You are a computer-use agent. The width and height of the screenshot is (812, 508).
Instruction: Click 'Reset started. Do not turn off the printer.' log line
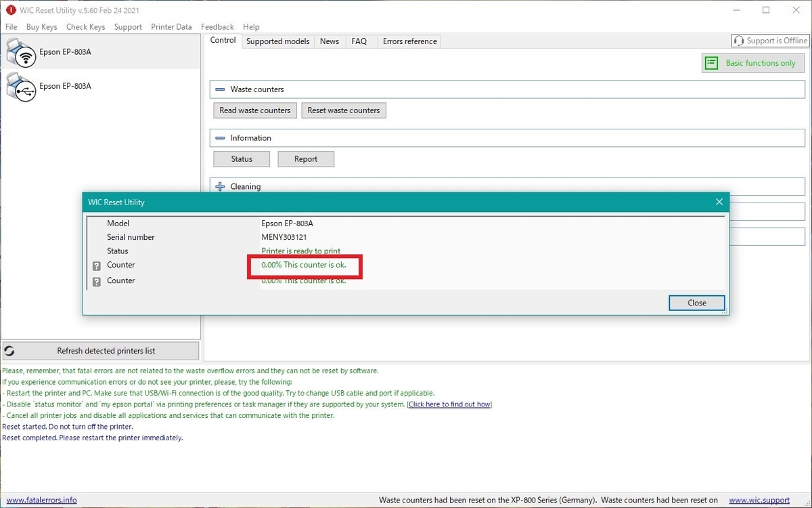pos(68,427)
